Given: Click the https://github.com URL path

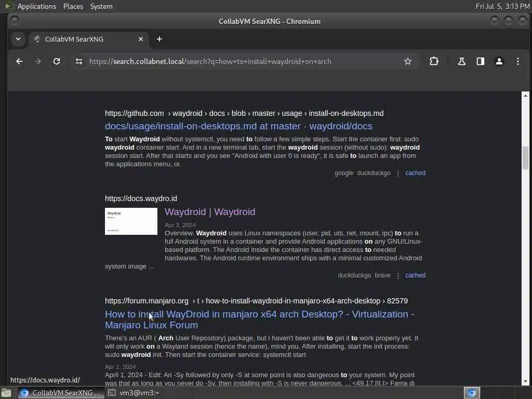Looking at the screenshot, I should [x=244, y=113].
